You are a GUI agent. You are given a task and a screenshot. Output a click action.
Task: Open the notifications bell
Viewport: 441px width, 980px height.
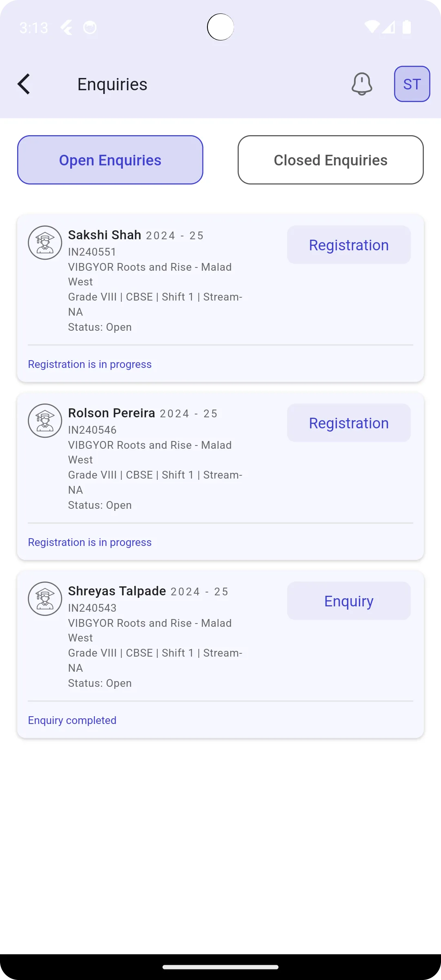362,84
